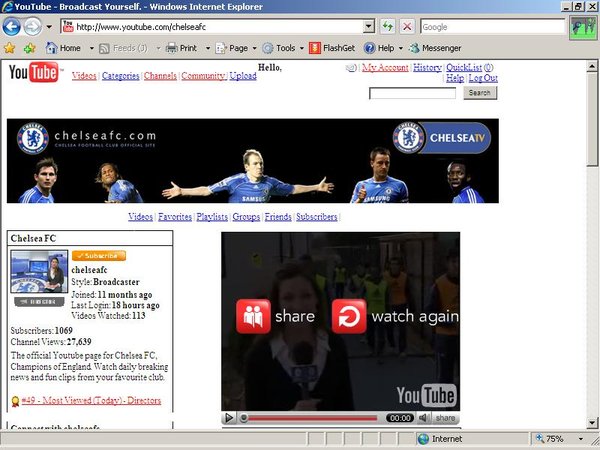The image size is (600, 450).
Task: Open the Help menu in the toolbar
Action: [x=382, y=48]
